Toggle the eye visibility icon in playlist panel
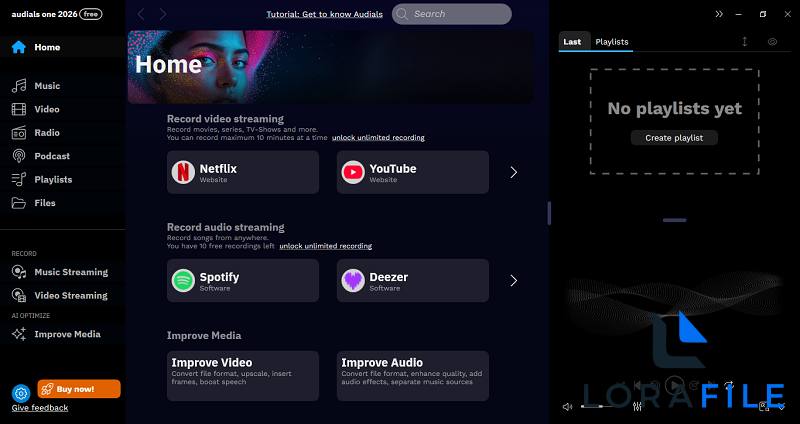 (772, 42)
